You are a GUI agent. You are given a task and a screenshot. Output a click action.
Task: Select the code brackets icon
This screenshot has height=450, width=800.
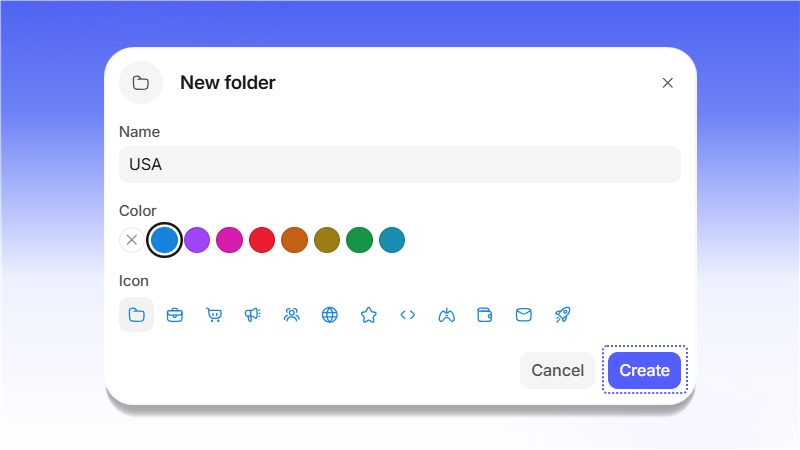(408, 315)
